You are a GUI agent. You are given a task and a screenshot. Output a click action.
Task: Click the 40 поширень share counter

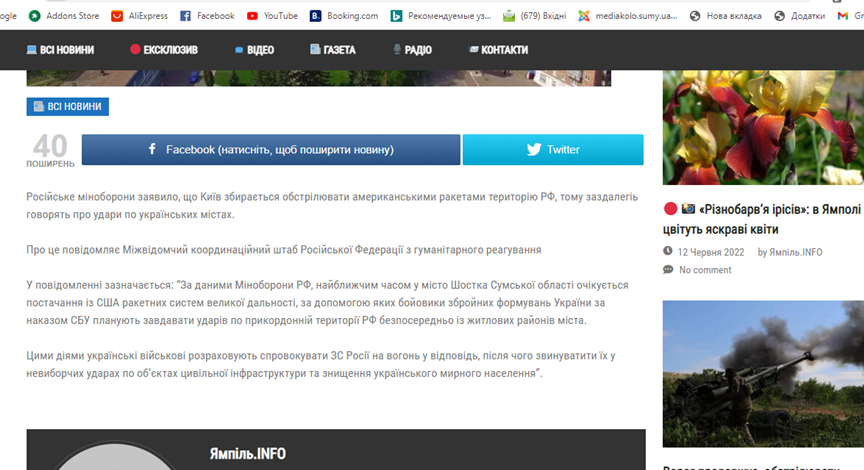[x=50, y=150]
